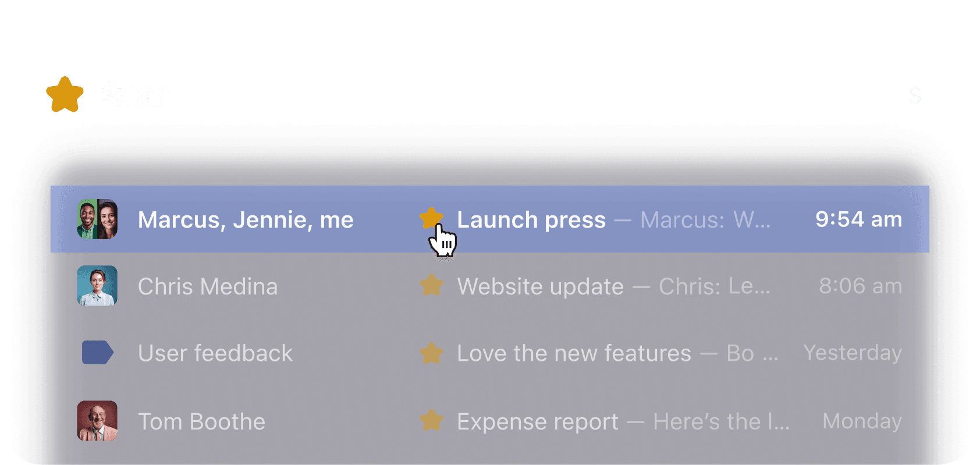Remove star from Expense report email
The height and width of the screenshot is (465, 980).
[x=431, y=420]
